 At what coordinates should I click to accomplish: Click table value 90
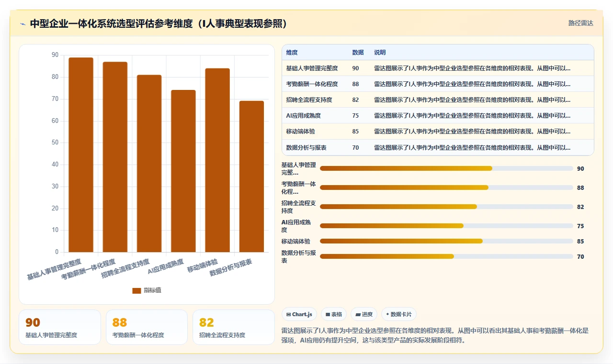click(355, 68)
